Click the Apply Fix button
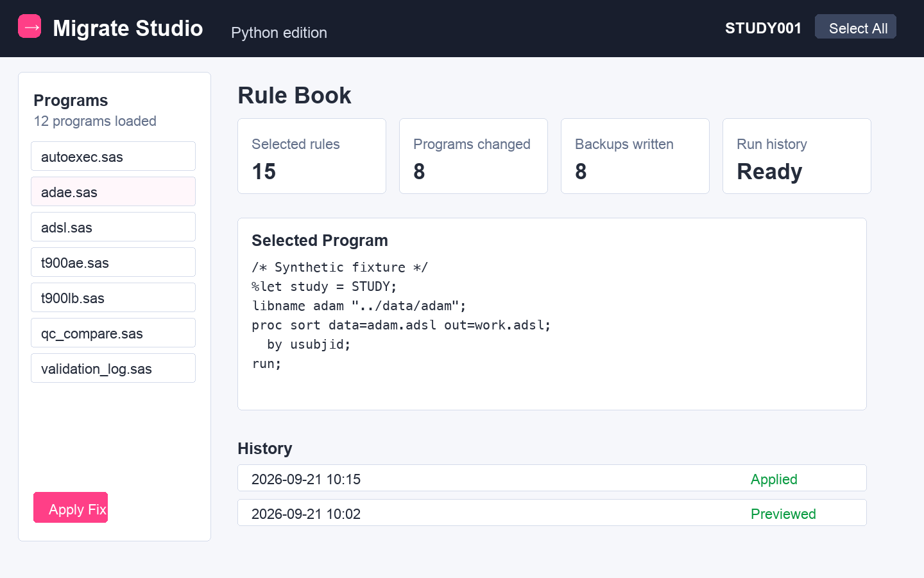Image resolution: width=924 pixels, height=578 pixels. (71, 507)
